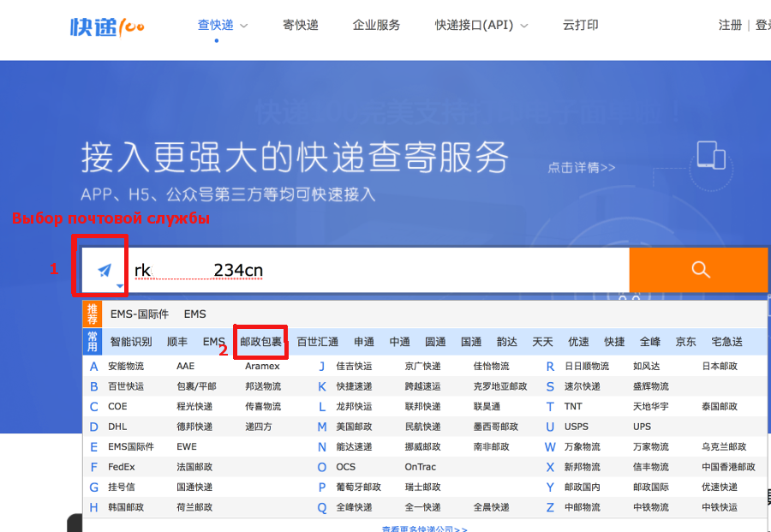
Task: Select 瑞士邮政 under letter P
Action: coord(423,487)
